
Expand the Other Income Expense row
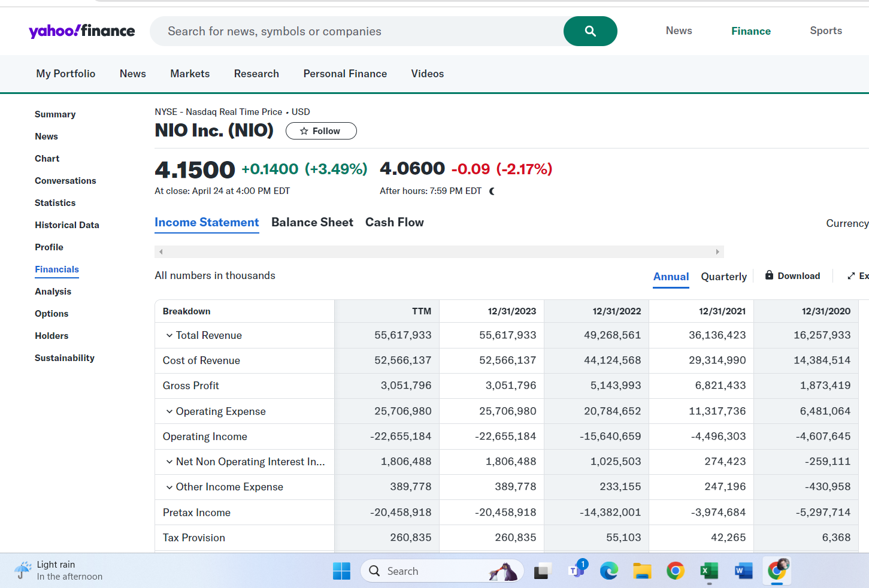click(x=169, y=487)
